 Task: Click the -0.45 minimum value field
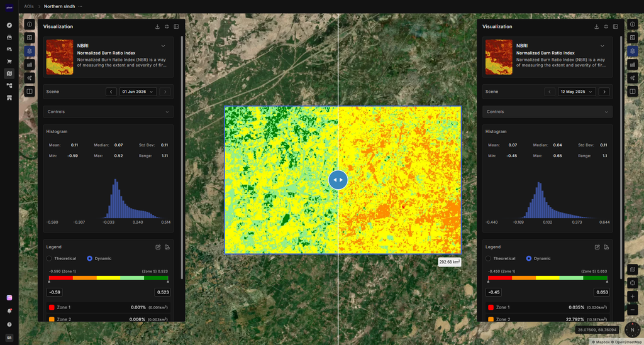pyautogui.click(x=493, y=292)
